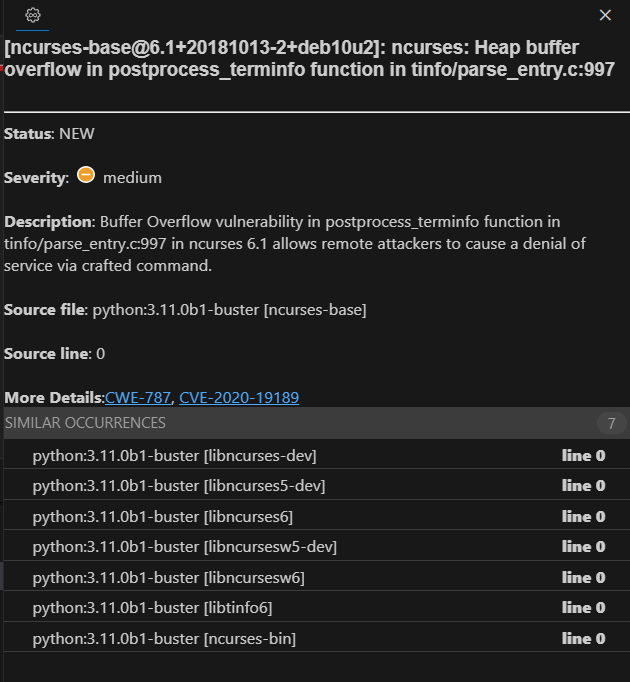Image resolution: width=630 pixels, height=682 pixels.
Task: Click the settings gear tab icon
Action: point(32,15)
